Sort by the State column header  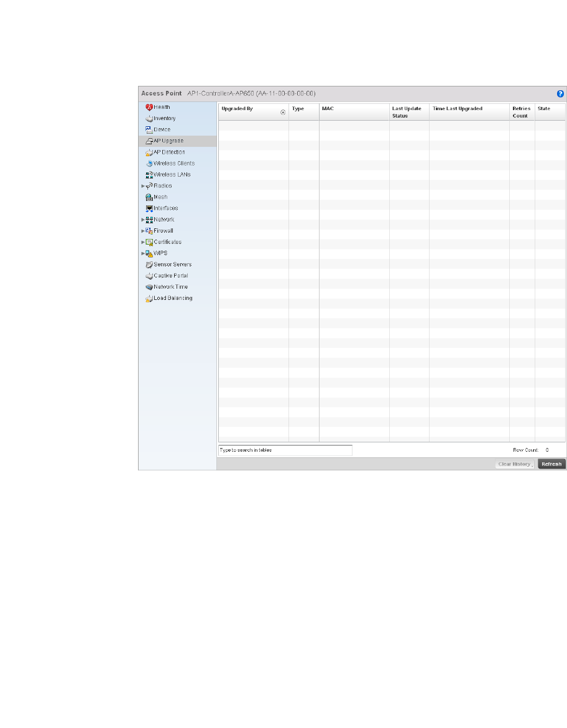[550, 112]
